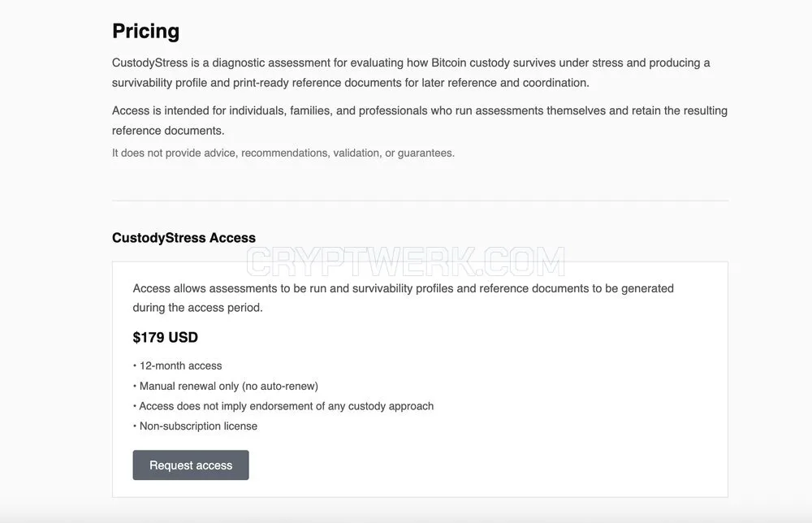
Task: Click the horizontal divider below the intro
Action: coord(420,201)
